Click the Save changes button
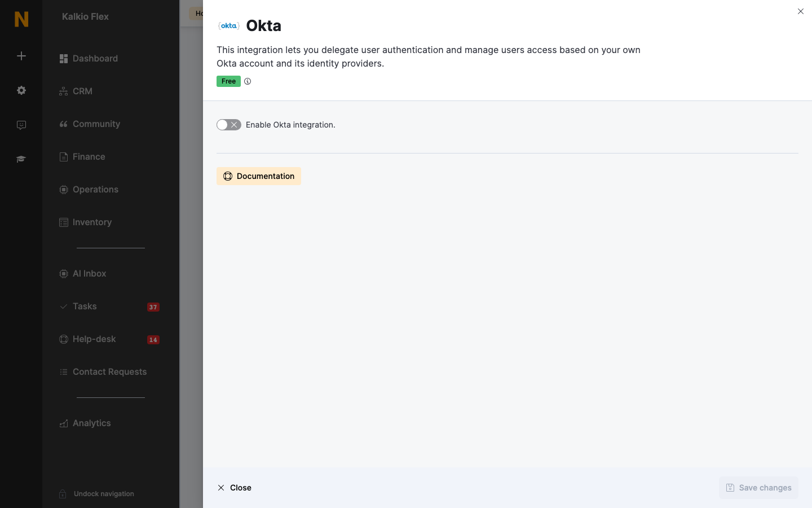 coord(758,488)
